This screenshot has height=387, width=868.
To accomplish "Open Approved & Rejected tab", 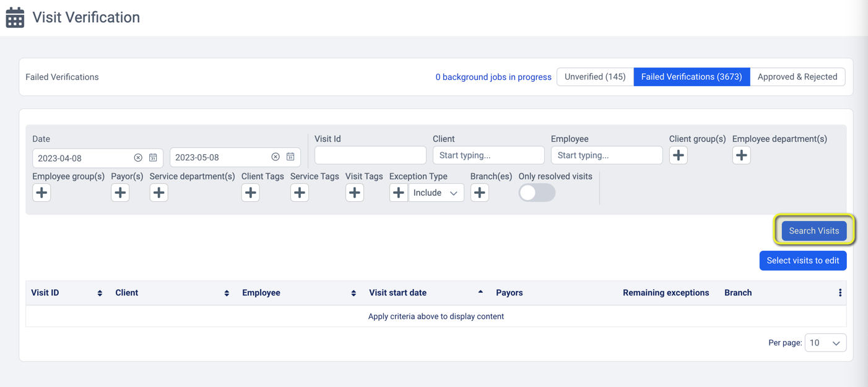I will tap(797, 77).
